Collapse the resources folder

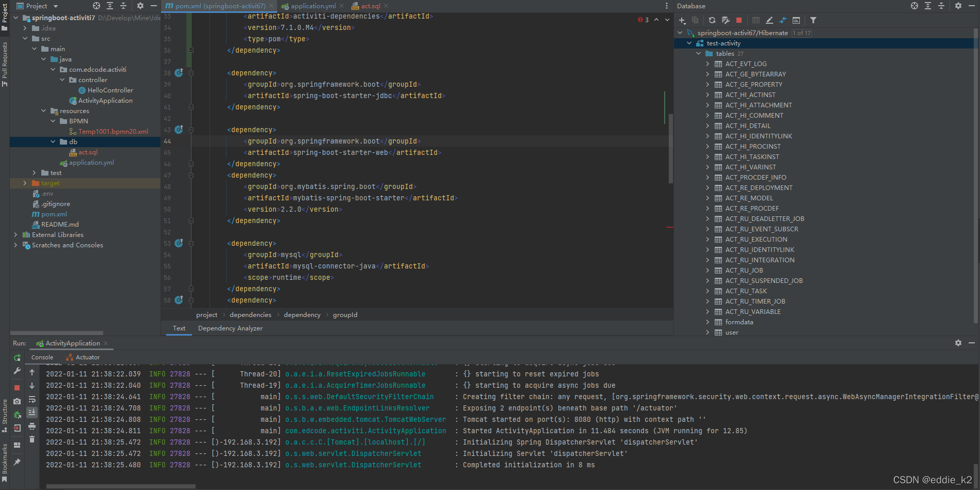pos(44,110)
